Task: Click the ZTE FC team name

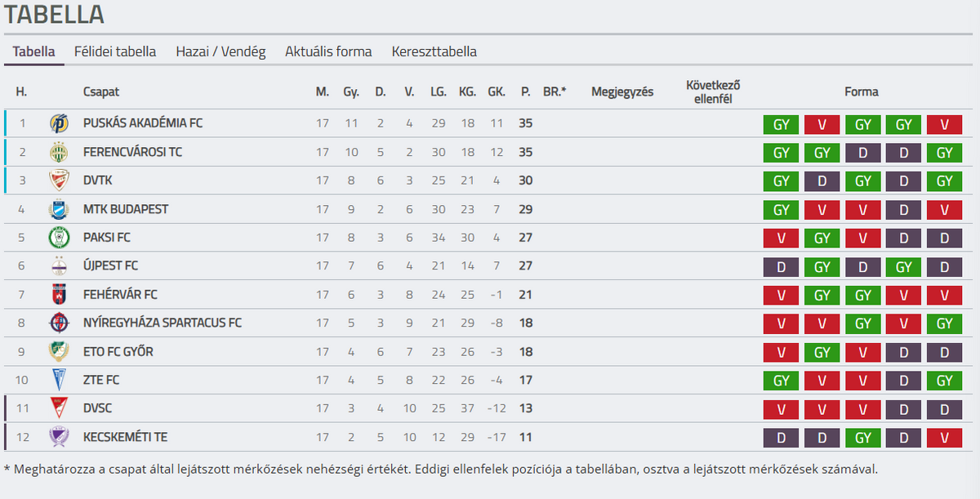Action: 101,381
